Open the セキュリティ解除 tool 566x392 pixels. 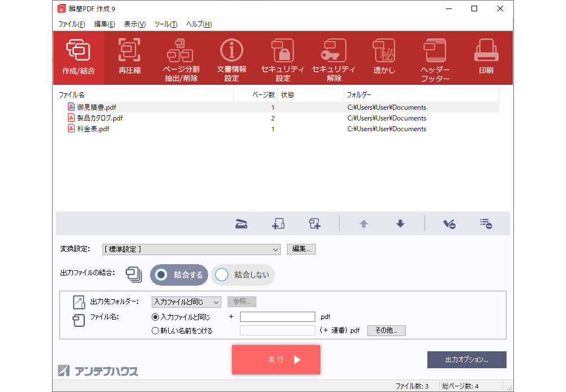(x=333, y=58)
